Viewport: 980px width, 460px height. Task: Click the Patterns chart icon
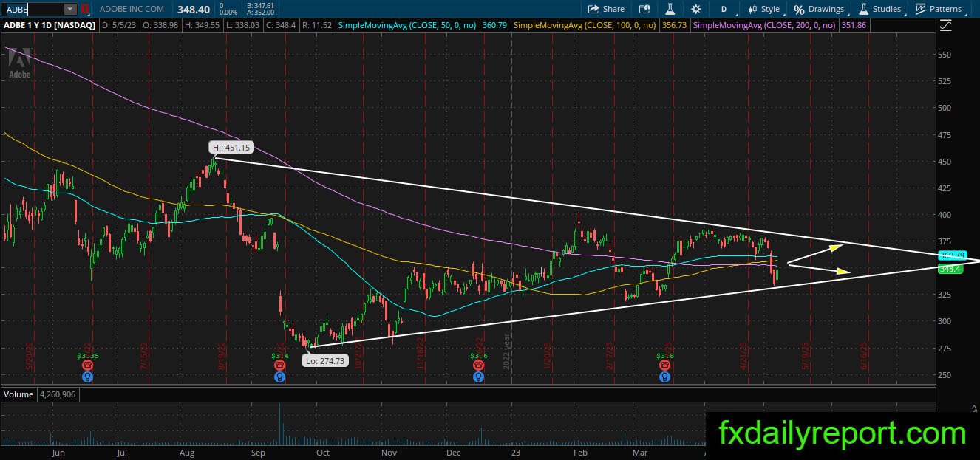921,9
